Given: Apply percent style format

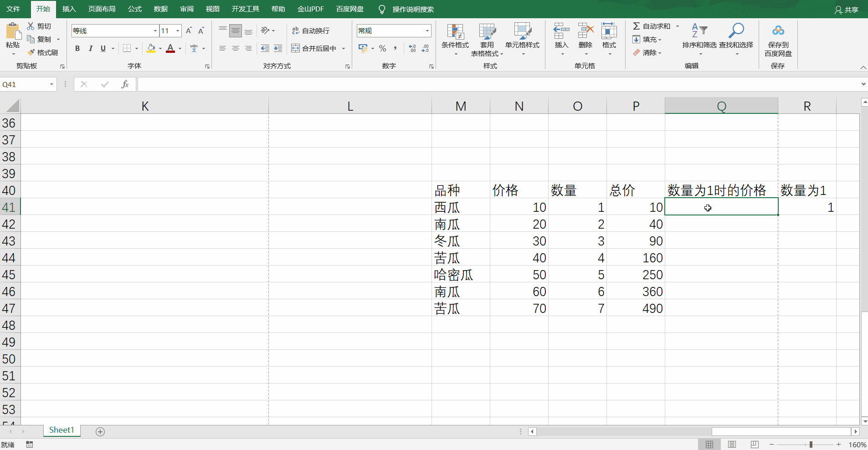Looking at the screenshot, I should point(382,48).
